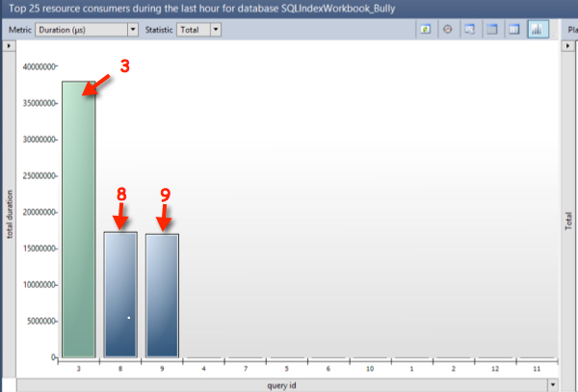Image resolution: width=578 pixels, height=392 pixels.
Task: Open the query id axis dropdown arrow
Action: click(x=553, y=385)
